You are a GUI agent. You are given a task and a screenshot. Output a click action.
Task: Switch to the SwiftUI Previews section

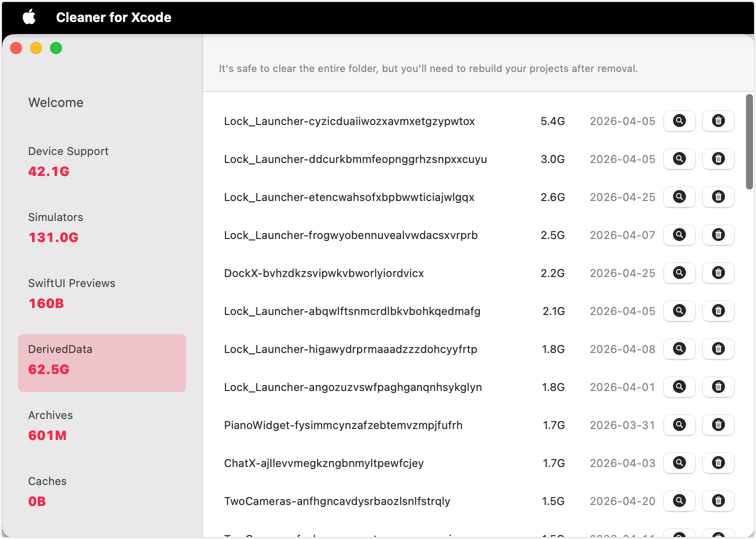pos(102,293)
